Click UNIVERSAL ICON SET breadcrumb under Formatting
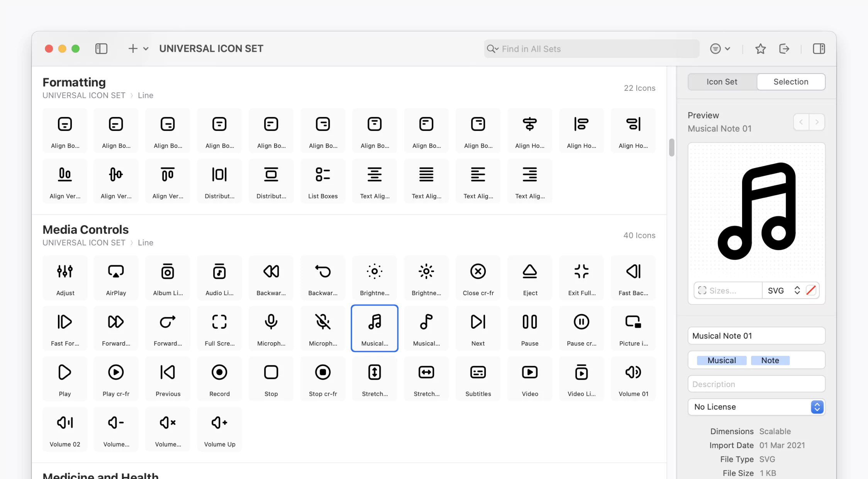This screenshot has height=479, width=868. pyautogui.click(x=84, y=95)
